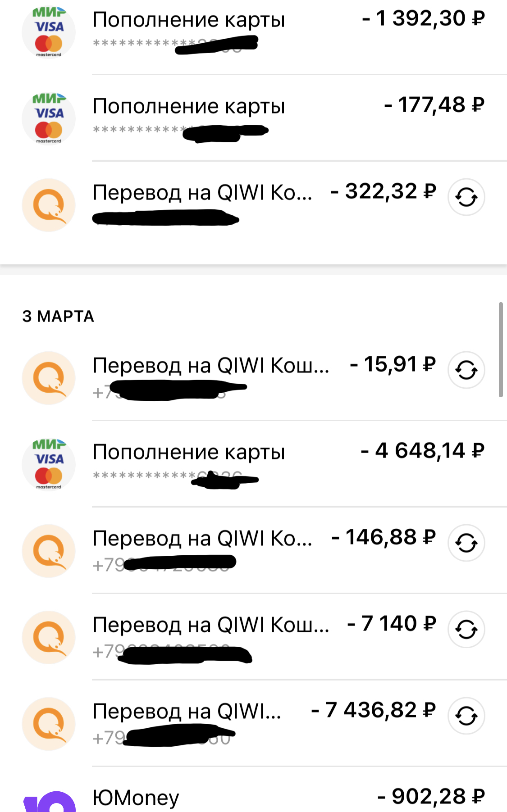Tap card logos icon of 4 648,14 ₽ top-up

click(49, 464)
